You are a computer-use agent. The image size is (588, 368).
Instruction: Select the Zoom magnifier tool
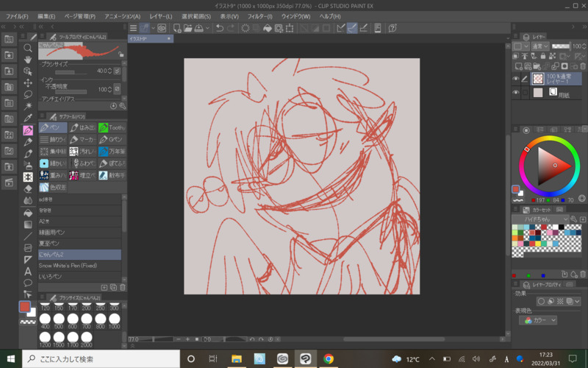tap(28, 48)
